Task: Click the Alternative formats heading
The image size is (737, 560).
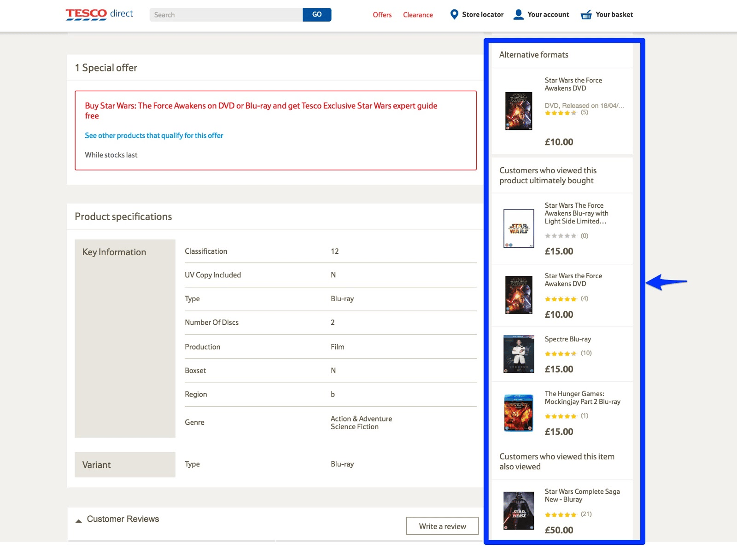Action: click(x=533, y=54)
